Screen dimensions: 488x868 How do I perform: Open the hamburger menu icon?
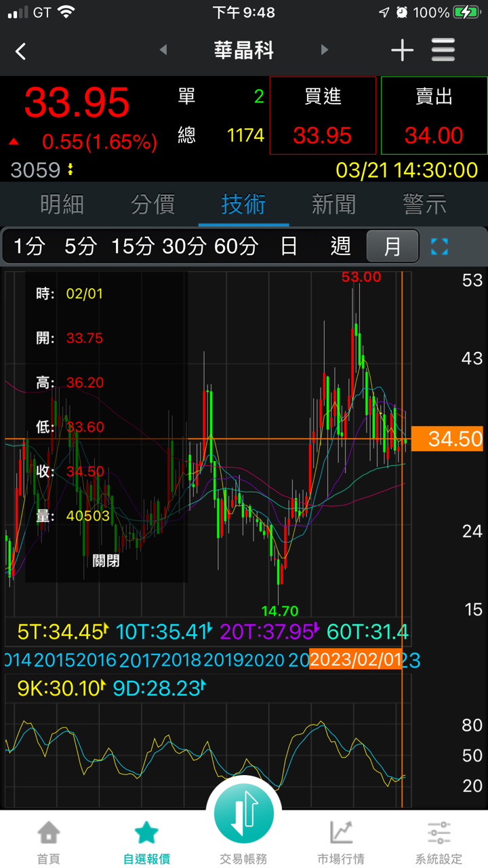(443, 50)
